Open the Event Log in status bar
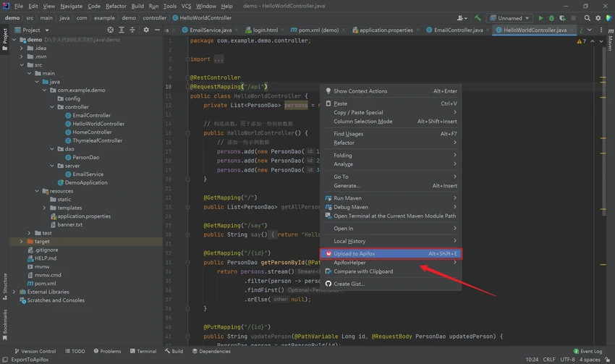Viewport: 615px width, 364px height. [x=588, y=351]
